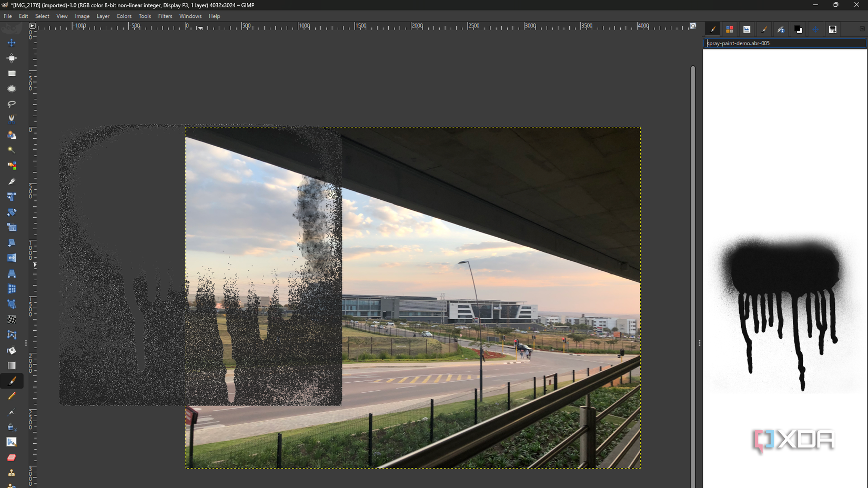Select the Foreground Select tool
The image size is (868, 488).
[x=12, y=135]
